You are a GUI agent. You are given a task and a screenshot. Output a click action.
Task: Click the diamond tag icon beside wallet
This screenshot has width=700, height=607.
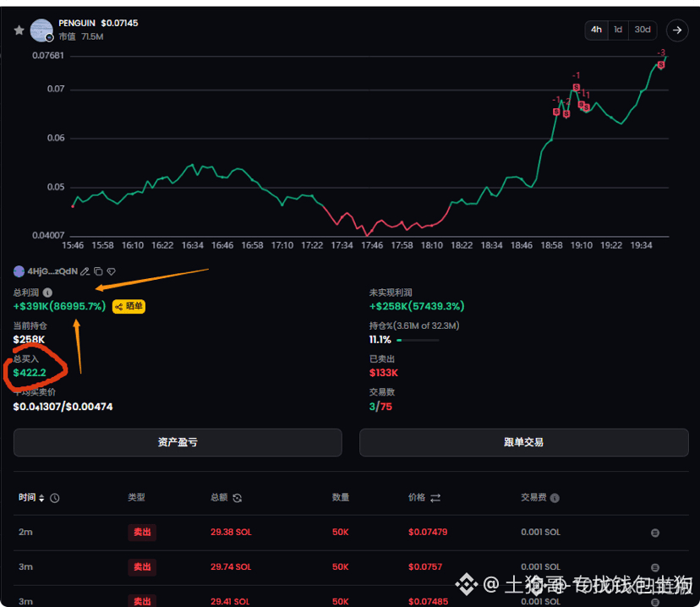pos(111,271)
